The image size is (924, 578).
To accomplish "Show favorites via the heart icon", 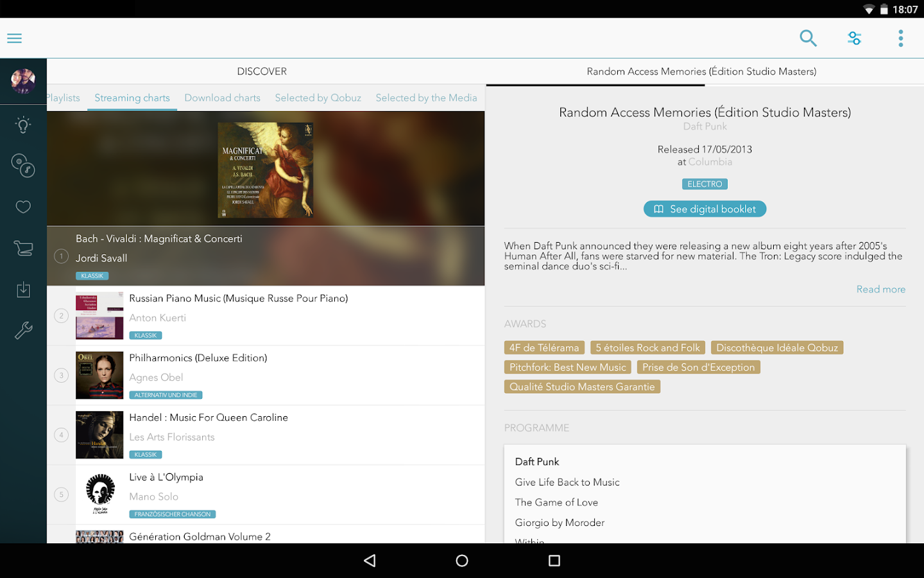I will pos(23,207).
